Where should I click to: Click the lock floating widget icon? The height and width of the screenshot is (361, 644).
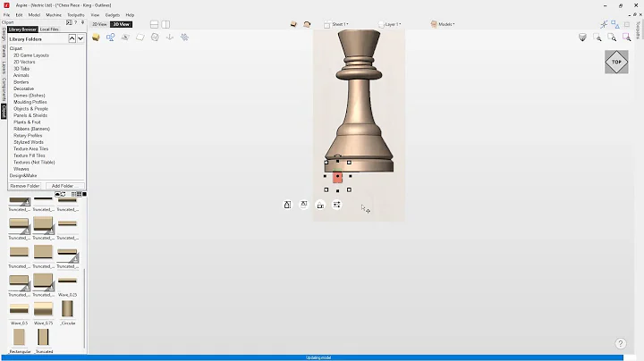[320, 205]
